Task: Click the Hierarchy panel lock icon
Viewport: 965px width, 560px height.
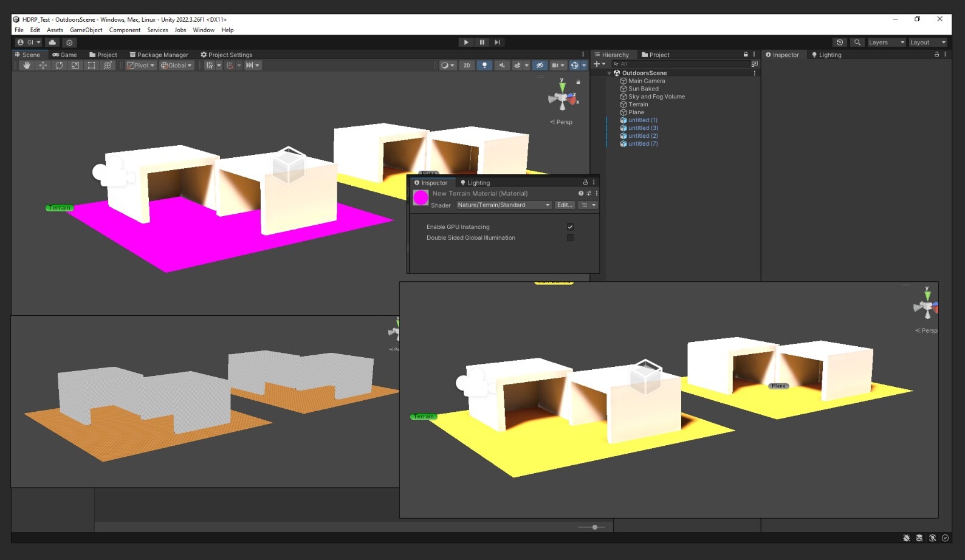Action: [x=746, y=55]
